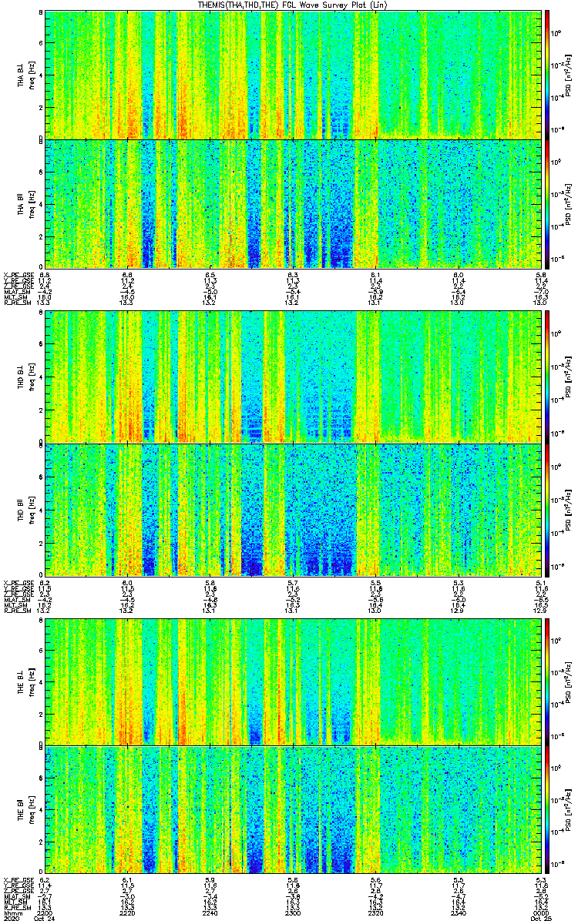578x924 pixels.
Task: Click the THE B-perpendicular spectrogram panel
Action: (x=292, y=681)
